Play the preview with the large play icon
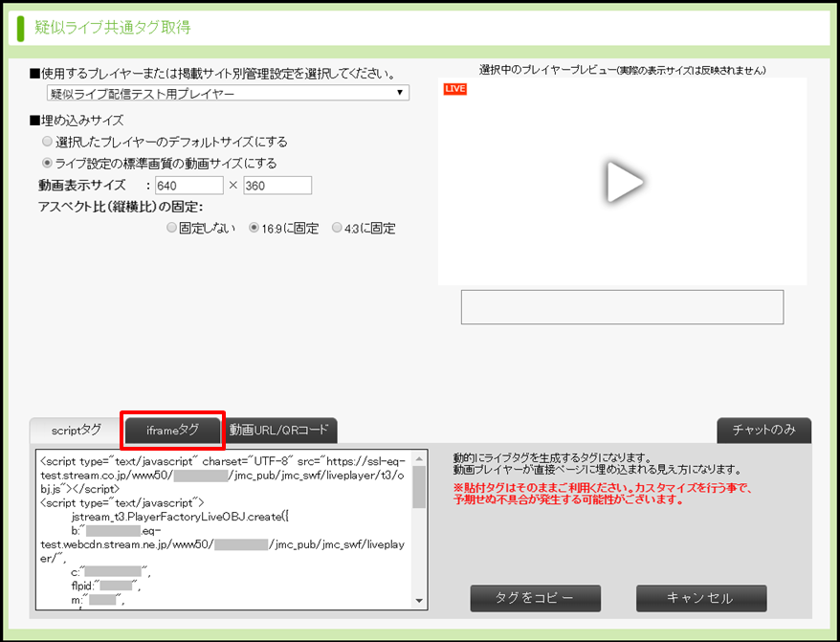 (625, 182)
